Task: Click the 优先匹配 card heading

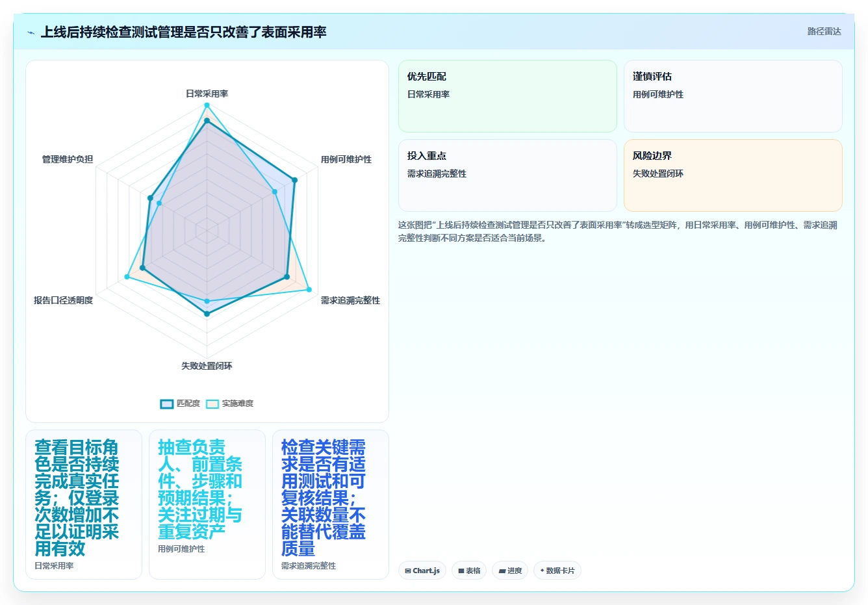Action: [426, 77]
